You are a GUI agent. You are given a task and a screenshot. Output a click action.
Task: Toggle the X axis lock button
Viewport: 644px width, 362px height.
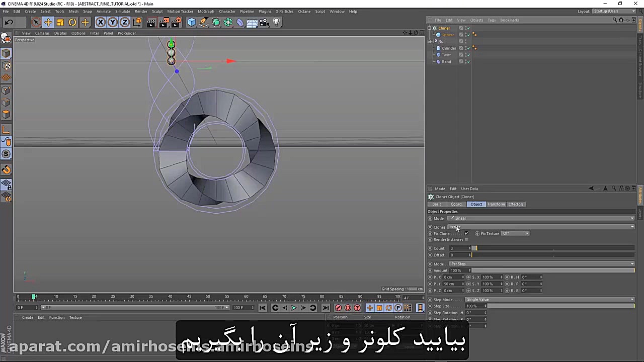[x=100, y=22]
